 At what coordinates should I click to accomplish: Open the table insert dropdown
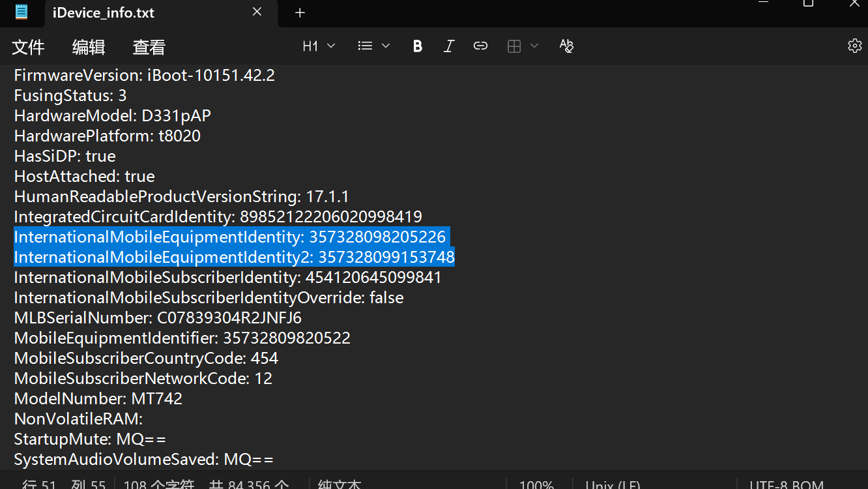[523, 46]
